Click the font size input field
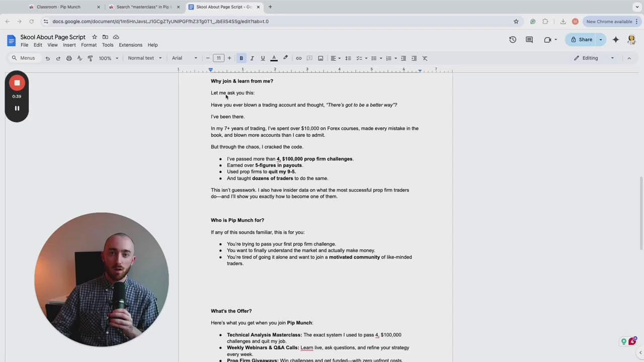The image size is (644, 362). tap(218, 58)
